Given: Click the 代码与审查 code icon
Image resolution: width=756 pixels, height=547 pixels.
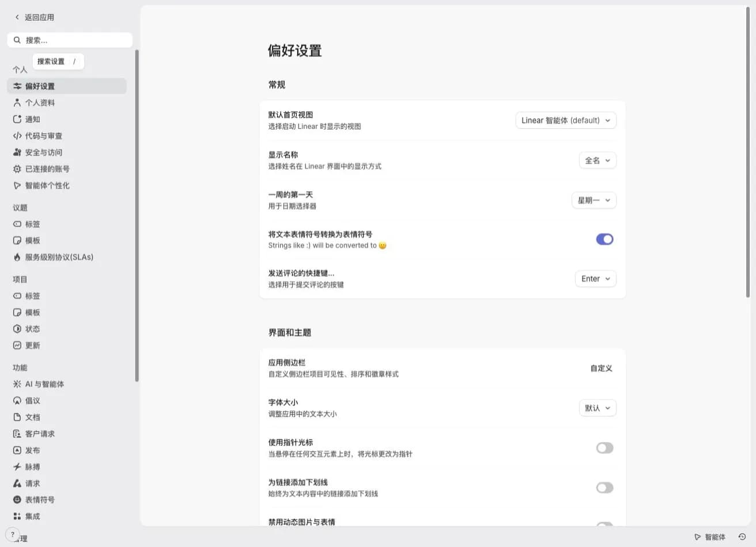Looking at the screenshot, I should [x=17, y=136].
